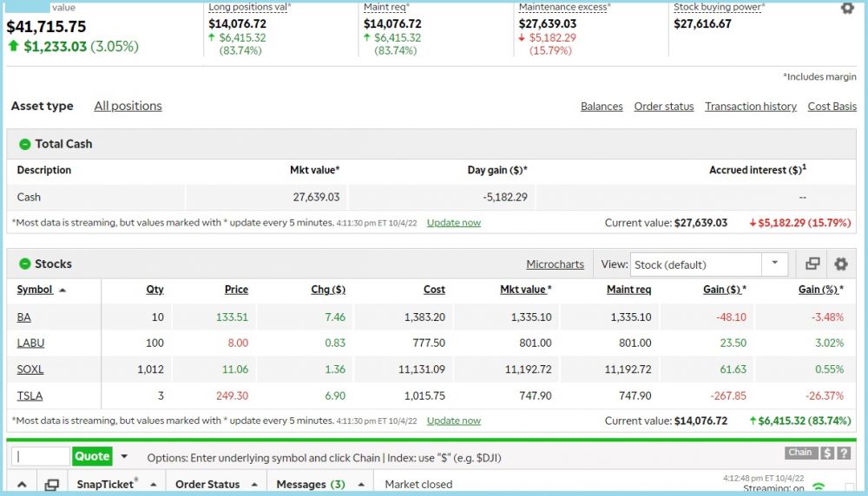Click the quote symbol input field
The image size is (868, 496).
pos(41,456)
